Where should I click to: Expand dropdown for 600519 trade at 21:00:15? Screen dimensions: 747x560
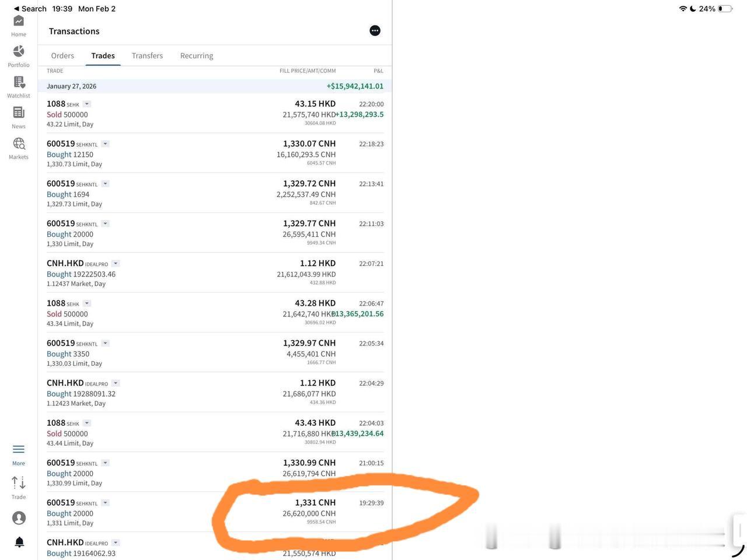click(x=106, y=463)
